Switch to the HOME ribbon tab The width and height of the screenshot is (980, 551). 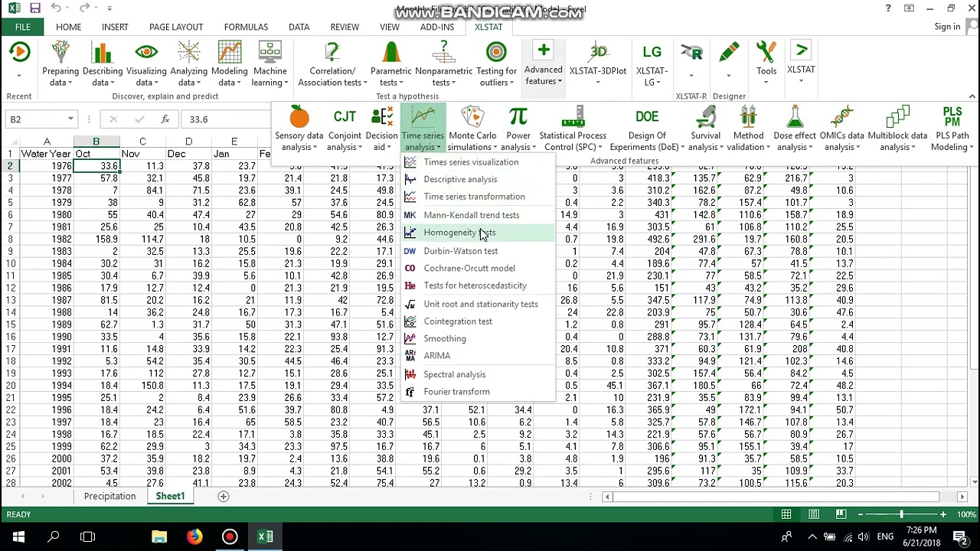click(68, 27)
